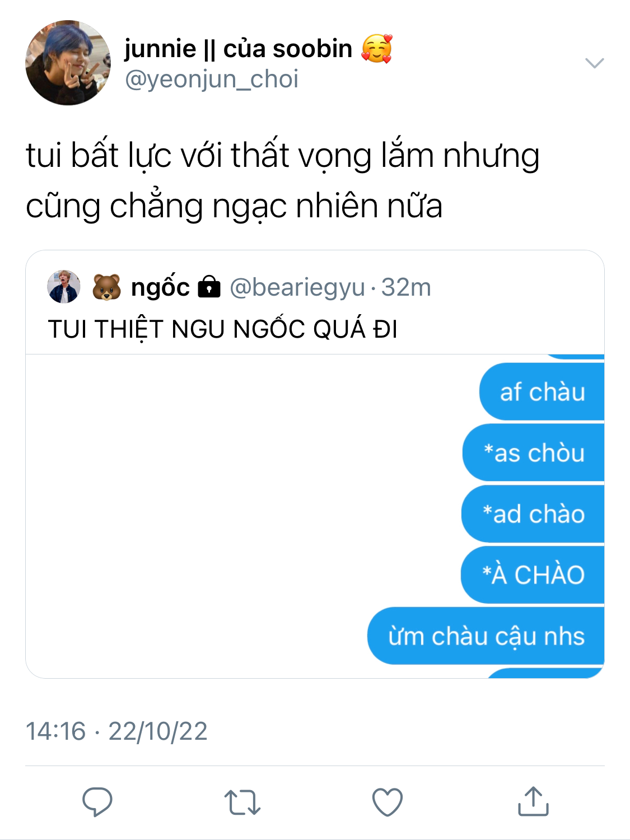The width and height of the screenshot is (630, 840).
Task: View junnie's blue-haired profile picture
Action: tap(68, 63)
